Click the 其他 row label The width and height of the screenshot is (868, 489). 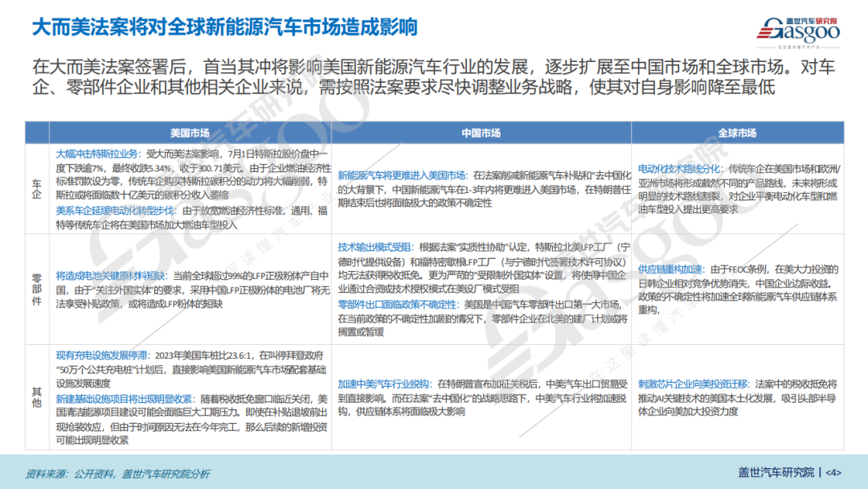coord(37,397)
